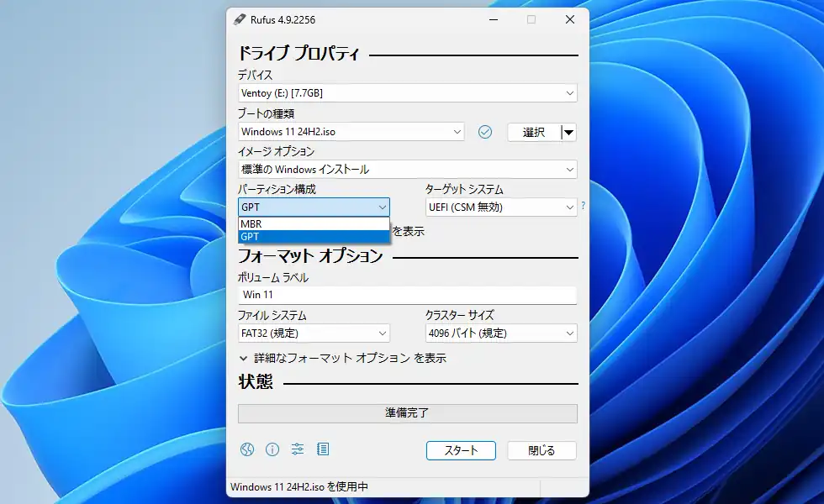Open the log viewer icon
This screenshot has width=824, height=504.
pos(323,449)
